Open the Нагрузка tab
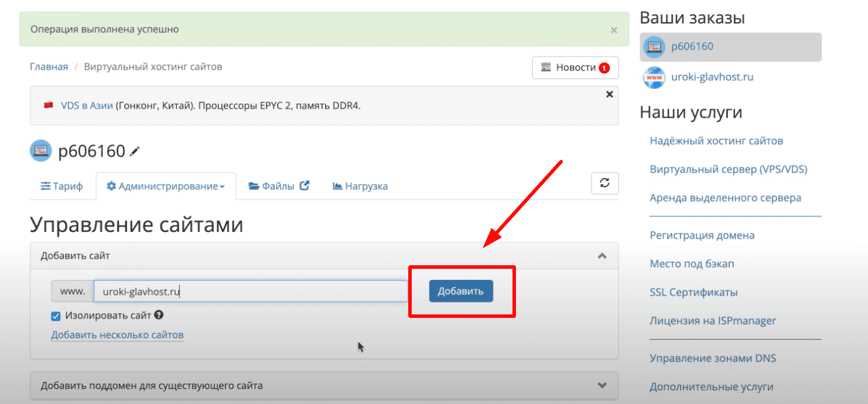This screenshot has height=404, width=868. click(360, 186)
